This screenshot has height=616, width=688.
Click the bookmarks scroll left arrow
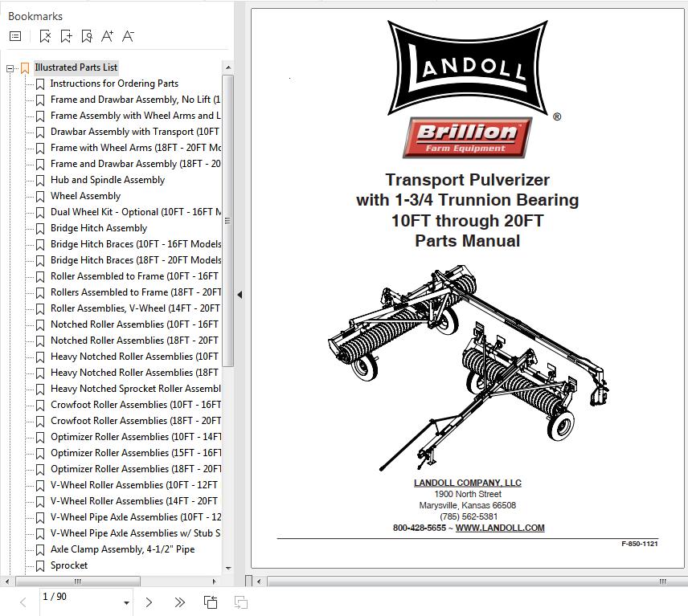tap(7, 581)
